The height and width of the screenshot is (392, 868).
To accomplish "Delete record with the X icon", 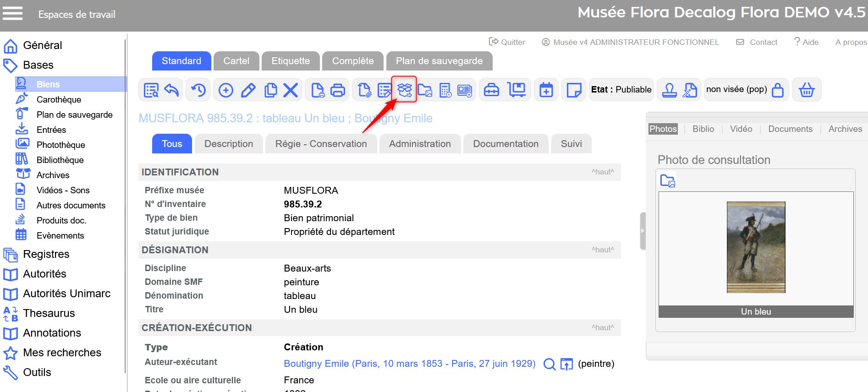I will coord(291,90).
